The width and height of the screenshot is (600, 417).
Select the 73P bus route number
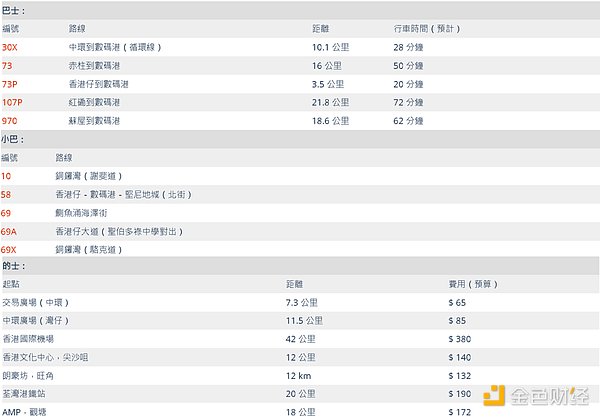(x=10, y=84)
